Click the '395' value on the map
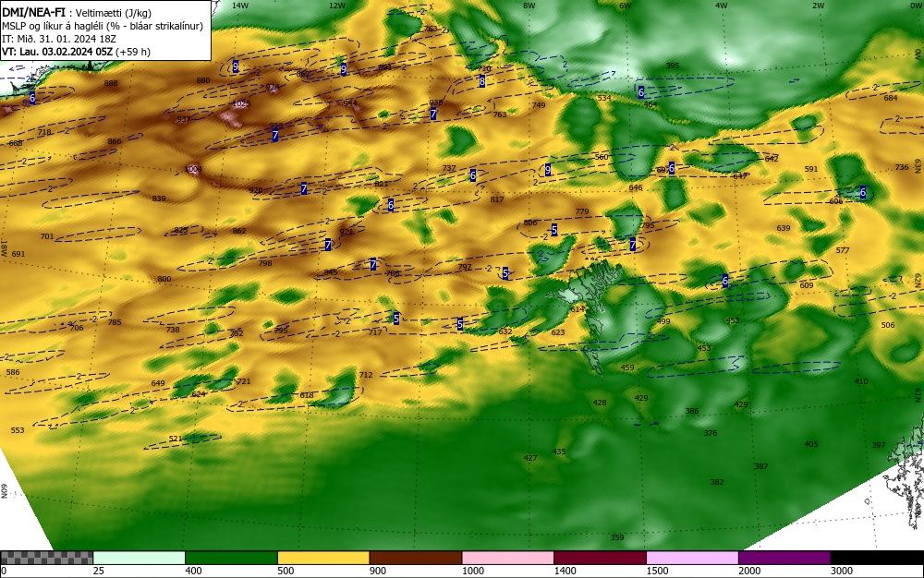The height and width of the screenshot is (578, 924). click(673, 66)
